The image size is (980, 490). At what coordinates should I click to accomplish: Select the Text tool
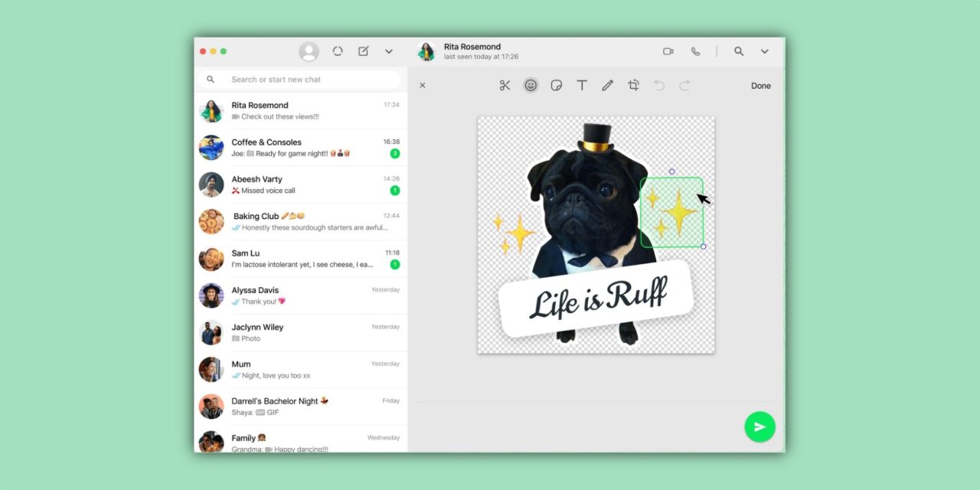[582, 86]
